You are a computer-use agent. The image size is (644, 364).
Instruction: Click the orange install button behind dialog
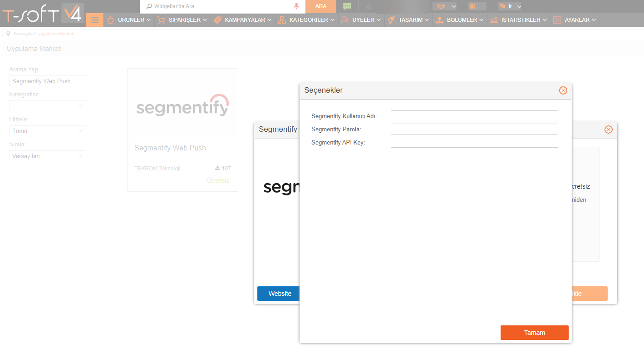click(590, 294)
